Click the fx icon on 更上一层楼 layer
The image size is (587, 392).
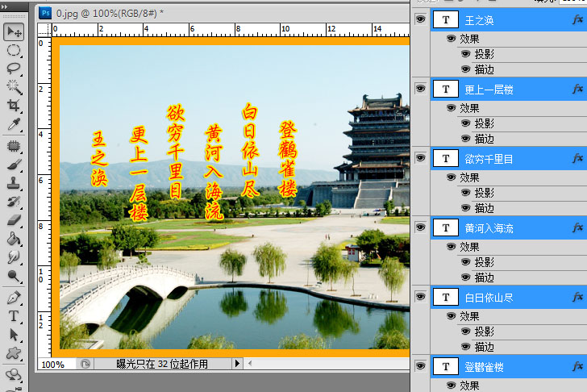[x=577, y=89]
